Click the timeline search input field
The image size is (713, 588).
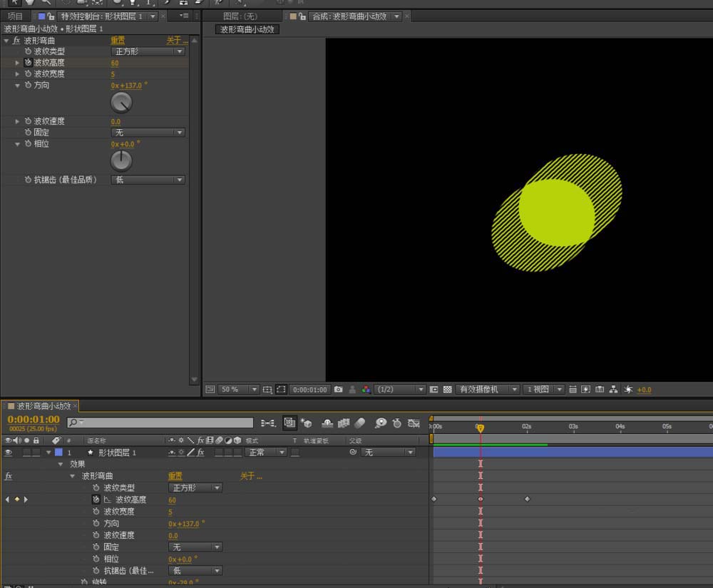(x=165, y=423)
